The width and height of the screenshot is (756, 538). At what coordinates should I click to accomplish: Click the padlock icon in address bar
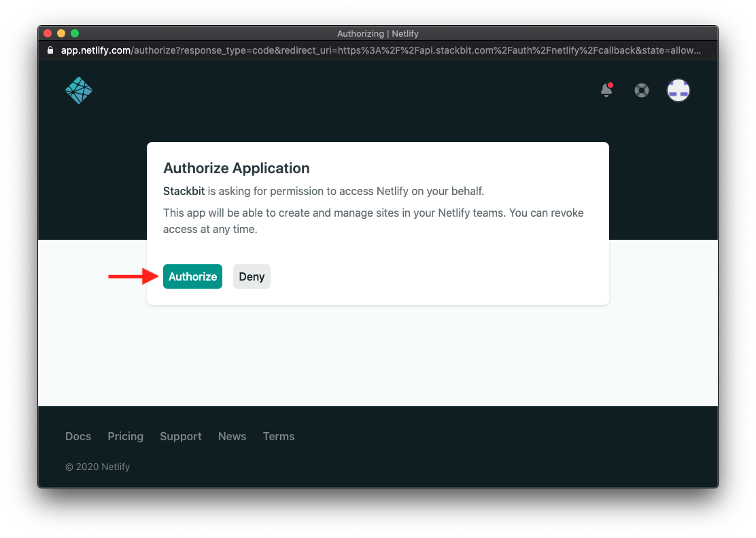click(x=50, y=50)
